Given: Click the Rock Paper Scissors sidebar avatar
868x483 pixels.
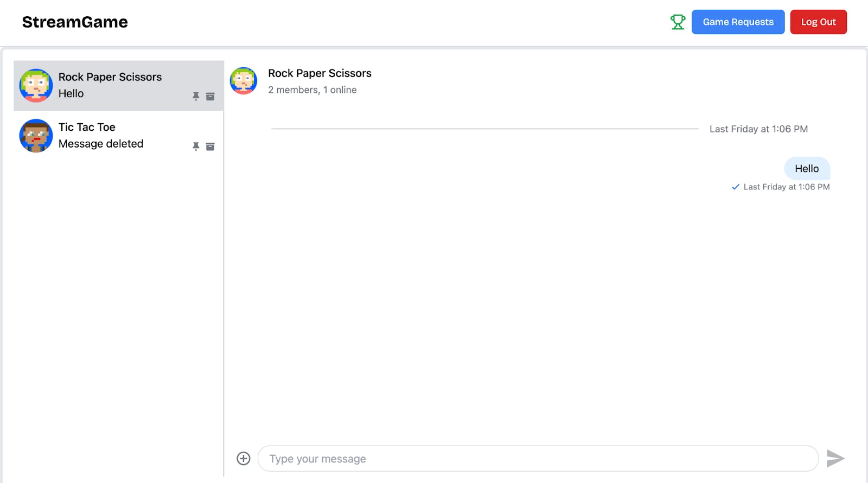Looking at the screenshot, I should point(36,85).
